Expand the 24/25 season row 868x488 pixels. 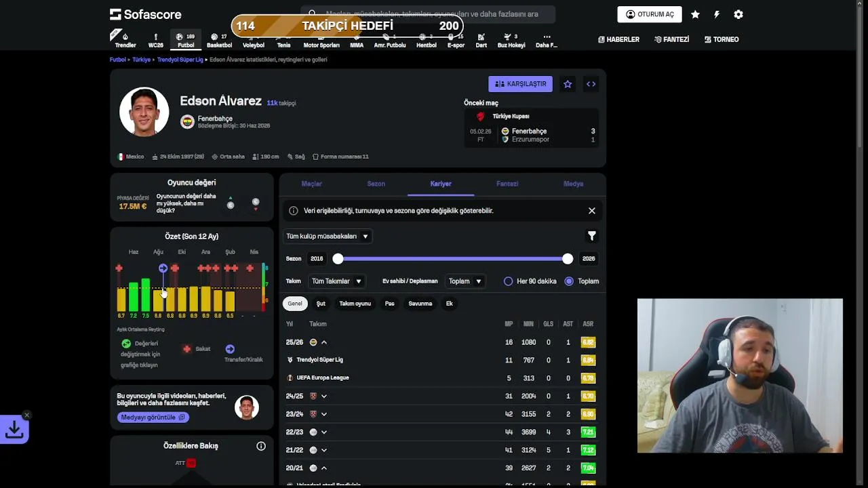(323, 396)
